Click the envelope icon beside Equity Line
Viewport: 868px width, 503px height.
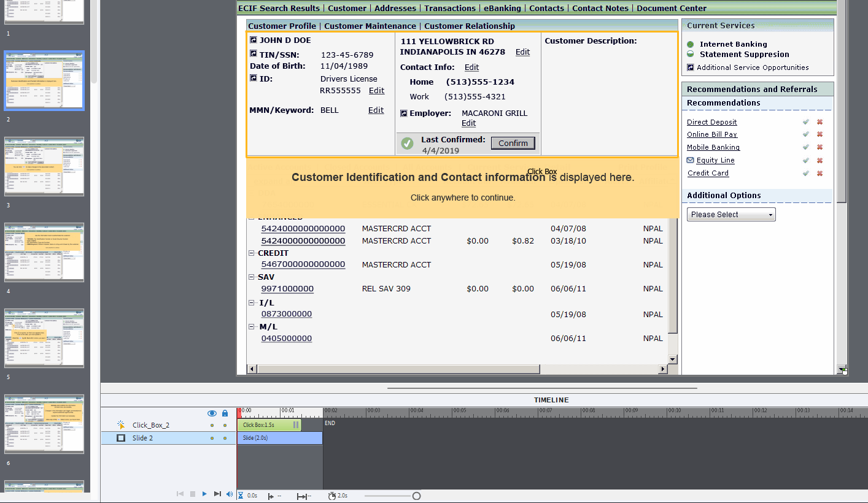point(691,160)
